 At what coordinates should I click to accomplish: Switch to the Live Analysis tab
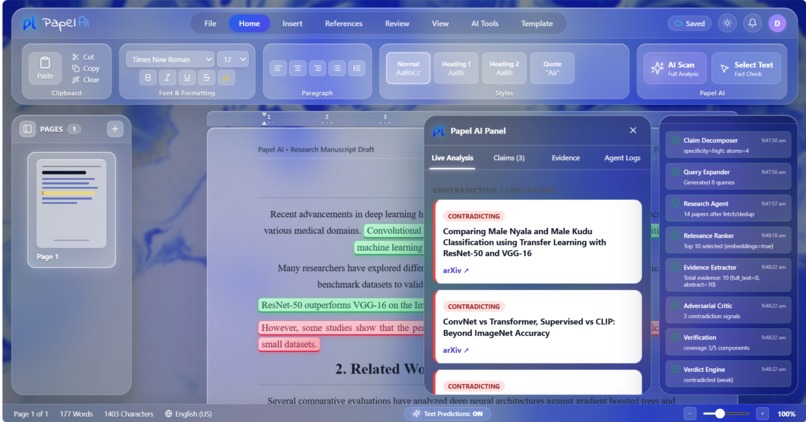(452, 158)
